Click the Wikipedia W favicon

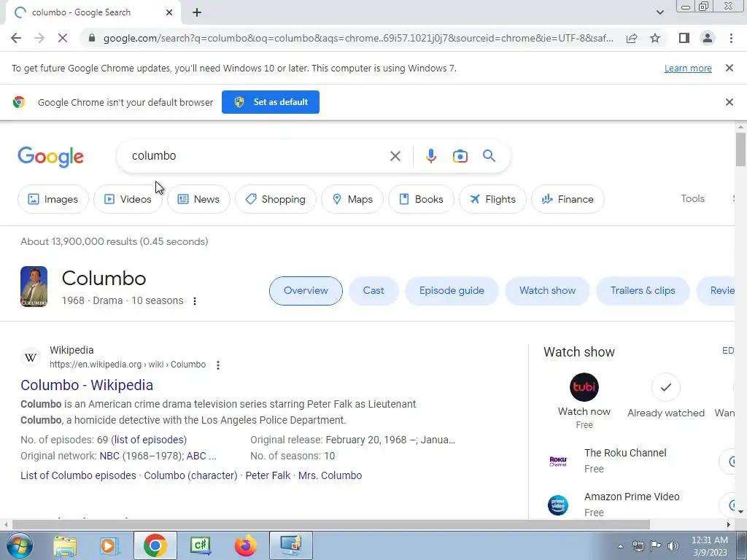click(x=31, y=357)
